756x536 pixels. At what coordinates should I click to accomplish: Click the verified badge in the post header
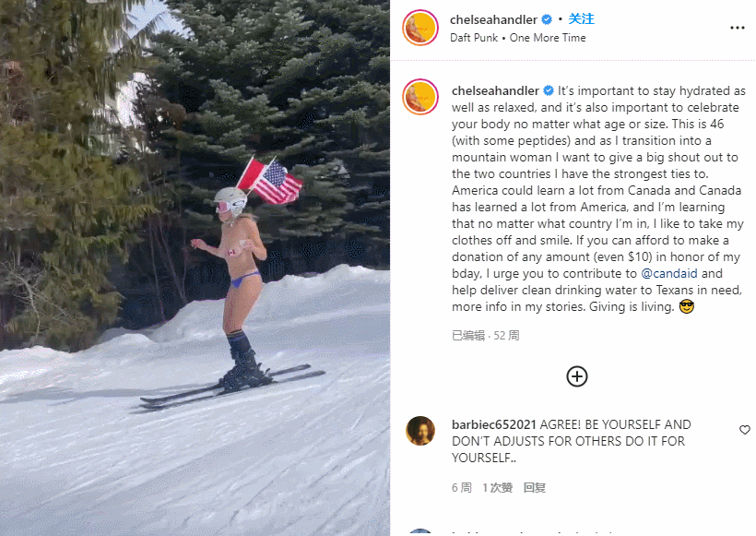coord(547,19)
